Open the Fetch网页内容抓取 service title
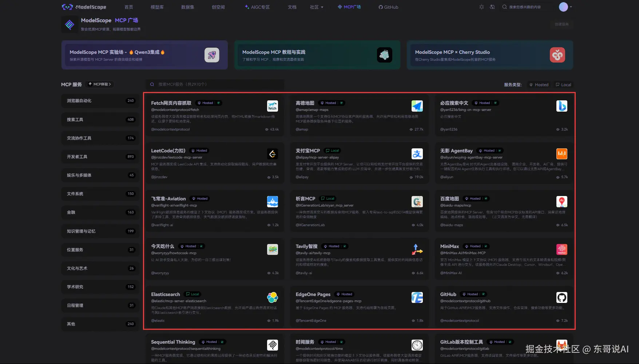639x364 pixels. coord(171,103)
